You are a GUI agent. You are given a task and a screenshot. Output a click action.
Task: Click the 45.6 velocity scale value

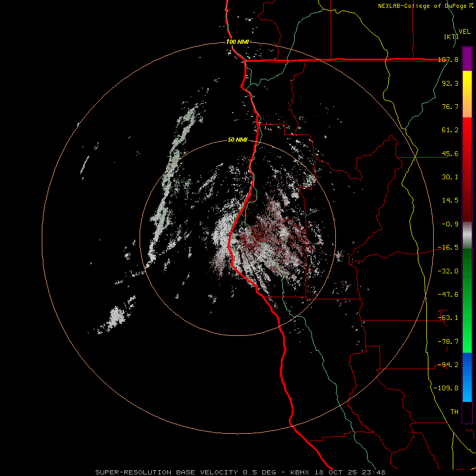click(x=450, y=153)
